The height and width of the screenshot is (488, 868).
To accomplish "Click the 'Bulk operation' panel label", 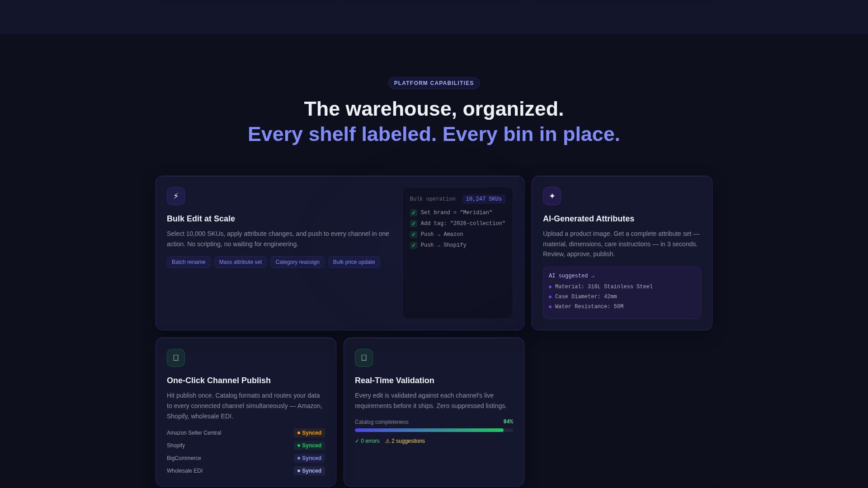I will tap(433, 199).
